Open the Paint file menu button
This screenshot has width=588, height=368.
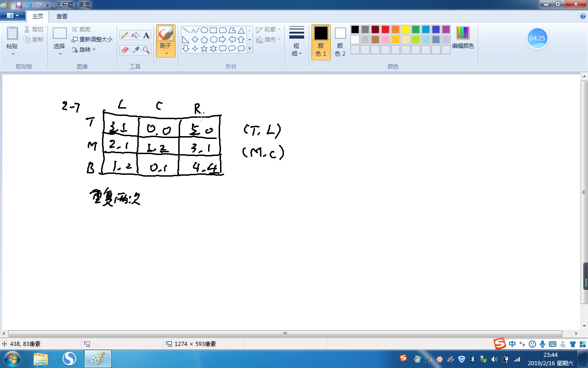(x=12, y=16)
